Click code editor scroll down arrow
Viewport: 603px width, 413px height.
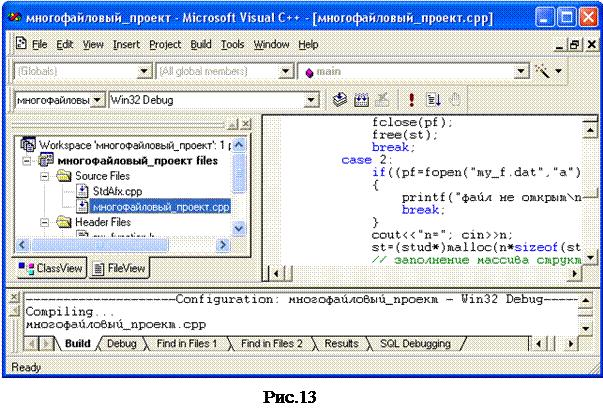pos(590,256)
